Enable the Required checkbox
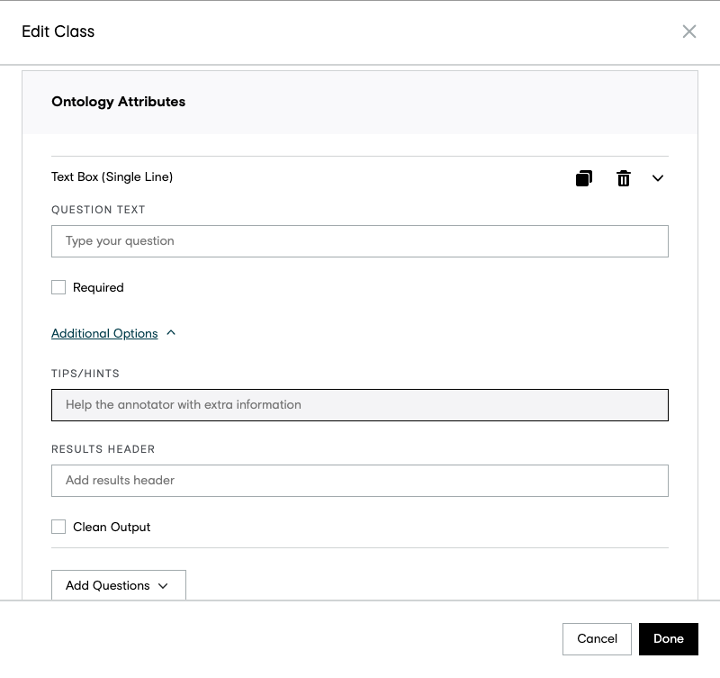The width and height of the screenshot is (720, 678). coord(58,287)
